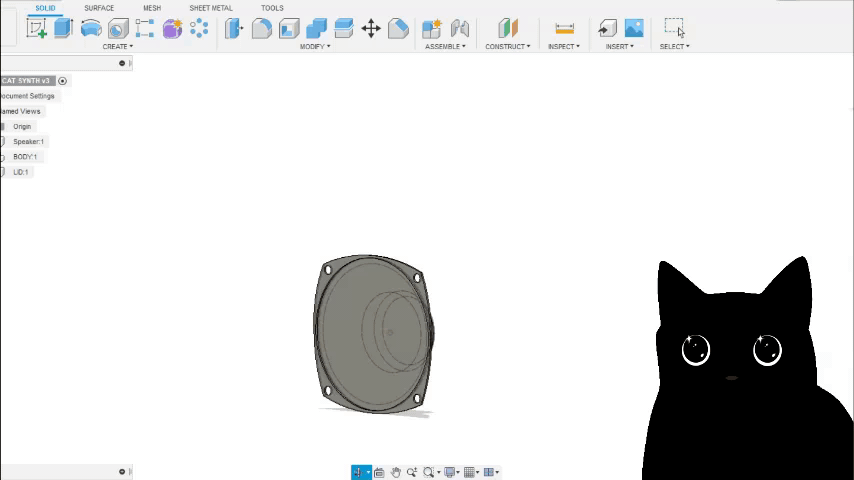854x480 pixels.
Task: Click the Insert Canvas image icon
Action: (x=634, y=28)
